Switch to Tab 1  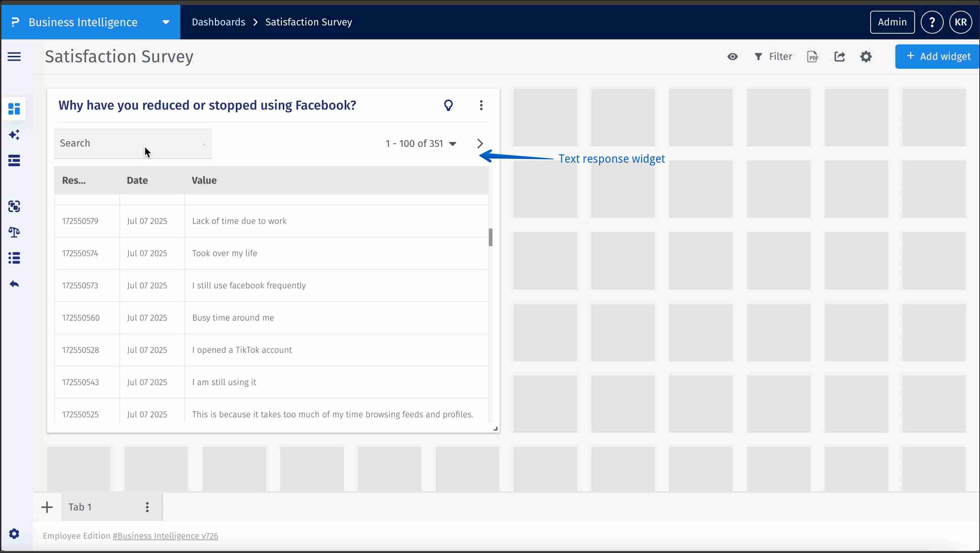(x=80, y=507)
